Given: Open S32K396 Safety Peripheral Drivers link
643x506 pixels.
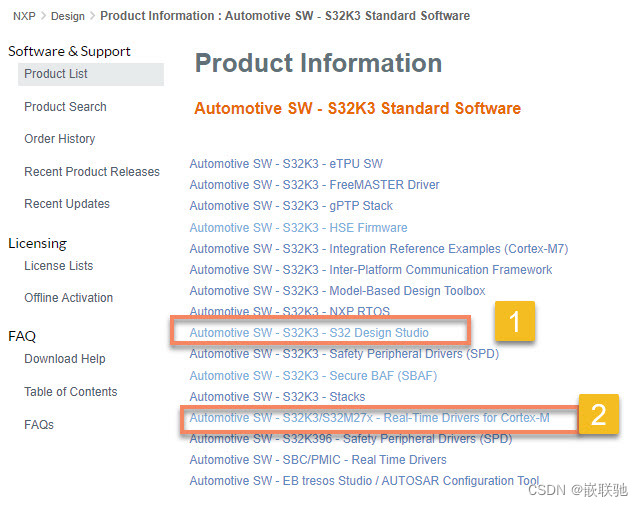Looking at the screenshot, I should click(x=351, y=438).
